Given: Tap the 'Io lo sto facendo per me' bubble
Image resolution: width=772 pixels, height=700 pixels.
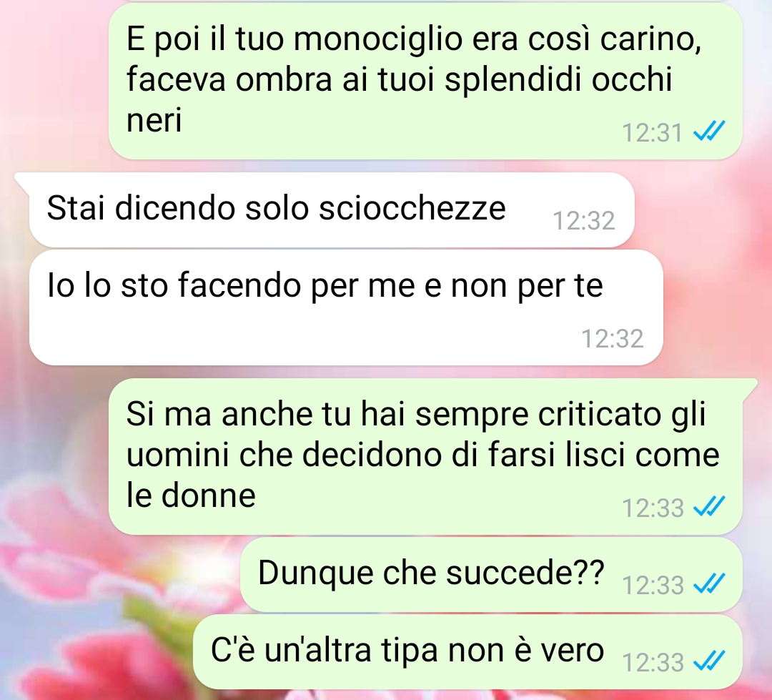Looking at the screenshot, I should (x=346, y=307).
